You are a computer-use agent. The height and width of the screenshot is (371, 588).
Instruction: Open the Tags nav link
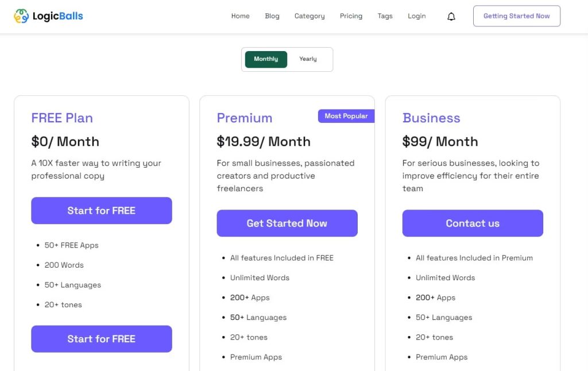tap(385, 16)
